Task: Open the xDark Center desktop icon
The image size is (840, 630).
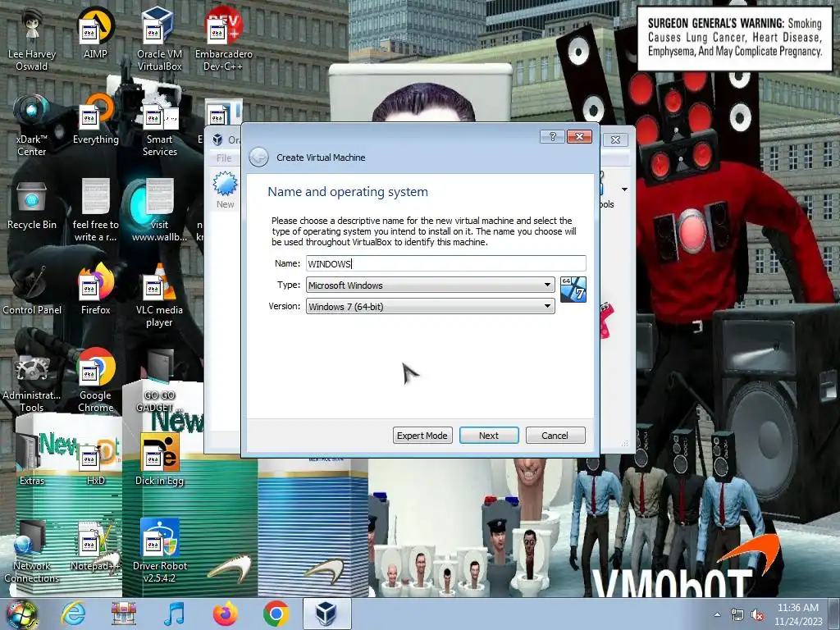Action: click(x=32, y=125)
